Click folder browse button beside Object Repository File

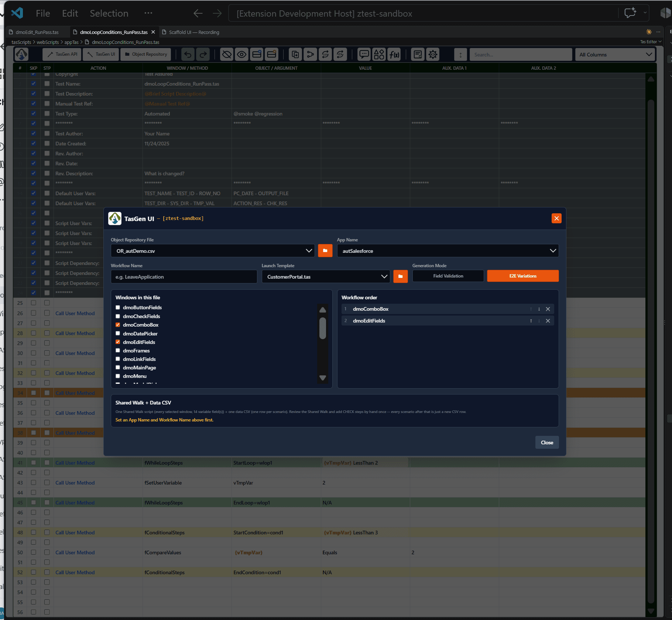325,251
